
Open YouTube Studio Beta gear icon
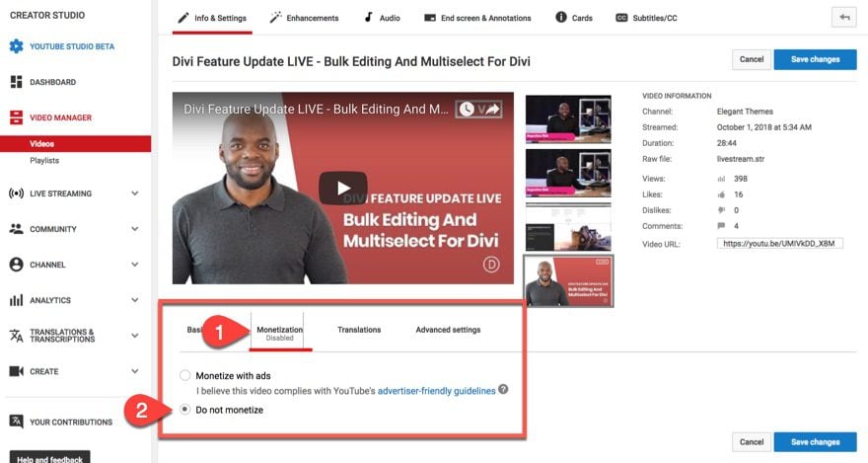tap(16, 46)
